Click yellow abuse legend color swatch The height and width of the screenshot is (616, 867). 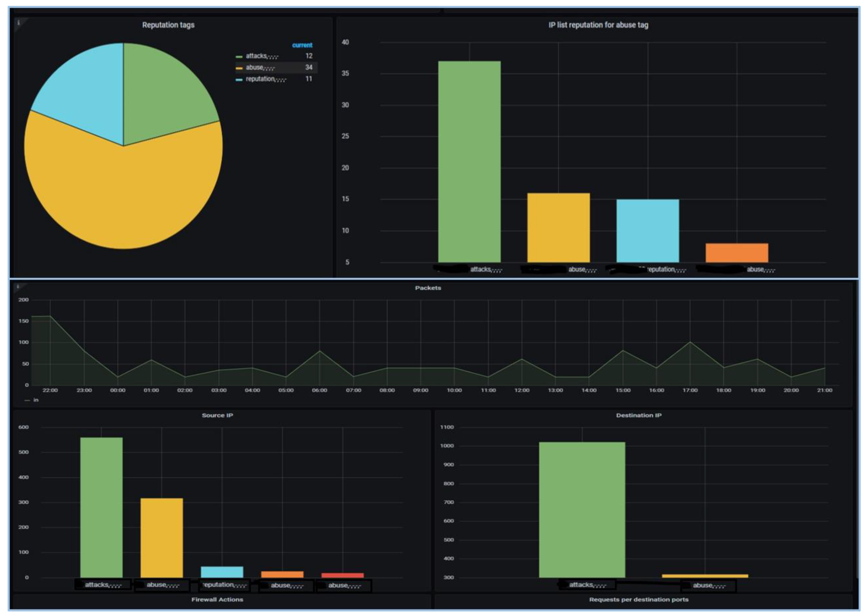pos(239,68)
